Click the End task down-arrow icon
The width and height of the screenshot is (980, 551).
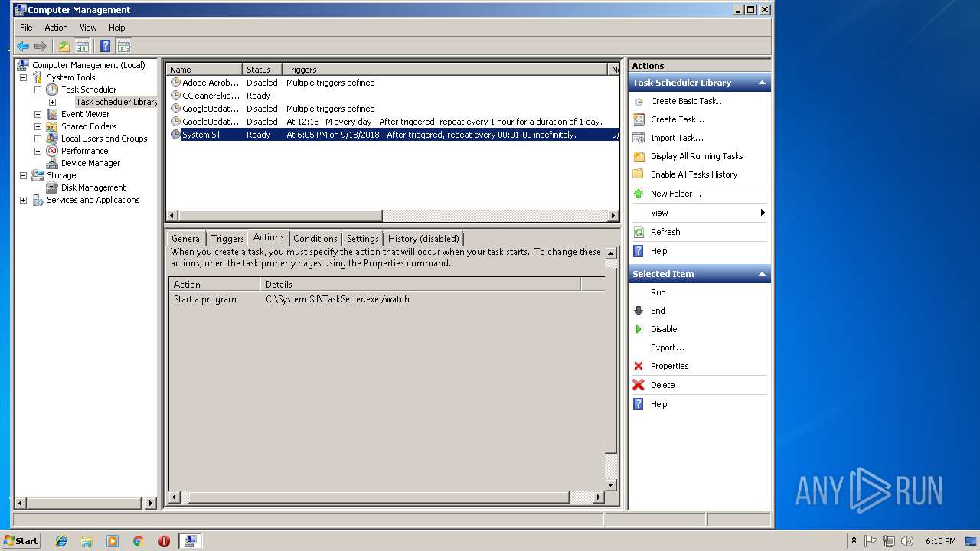coord(639,311)
